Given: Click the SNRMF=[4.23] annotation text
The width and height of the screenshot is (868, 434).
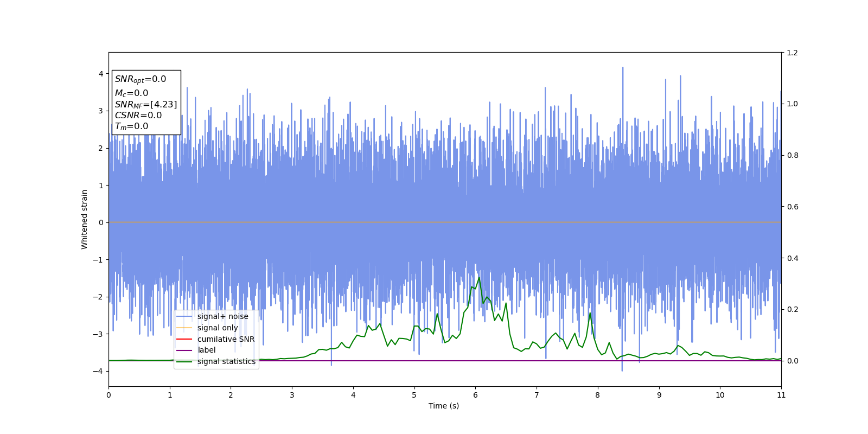Looking at the screenshot, I should pyautogui.click(x=146, y=104).
